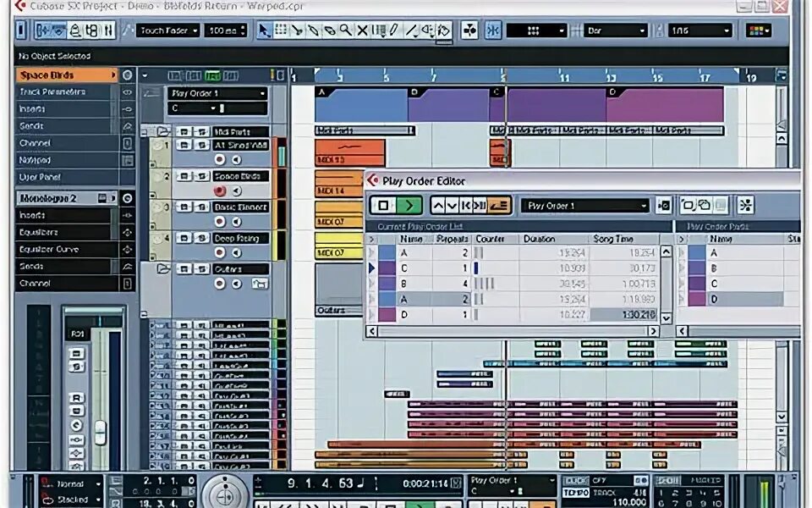
Task: Select the Glue tube tool
Action: 313,30
